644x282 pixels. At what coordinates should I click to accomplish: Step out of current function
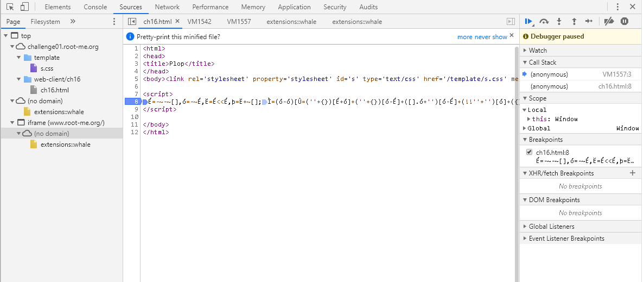pyautogui.click(x=574, y=21)
